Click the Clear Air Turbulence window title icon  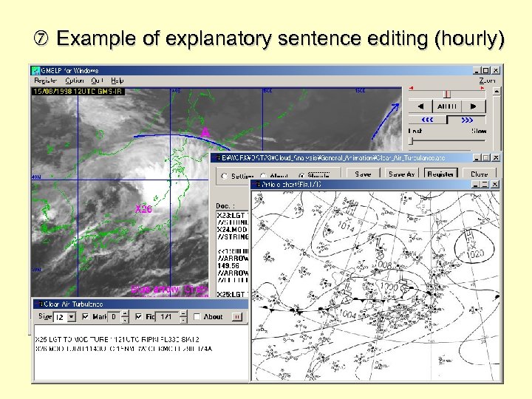tap(41, 304)
